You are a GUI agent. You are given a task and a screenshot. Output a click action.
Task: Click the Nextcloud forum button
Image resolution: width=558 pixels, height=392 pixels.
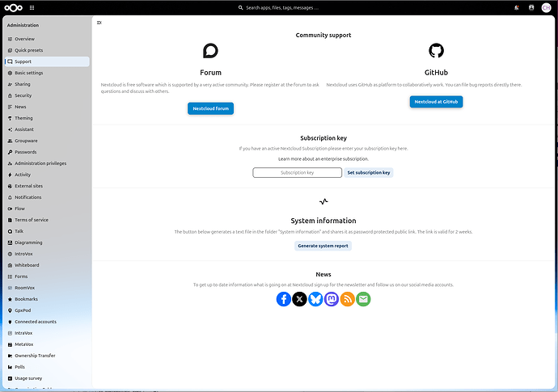(211, 108)
